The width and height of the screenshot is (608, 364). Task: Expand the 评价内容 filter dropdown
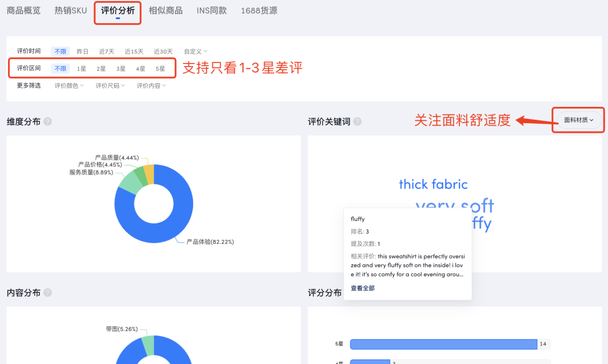pos(151,86)
